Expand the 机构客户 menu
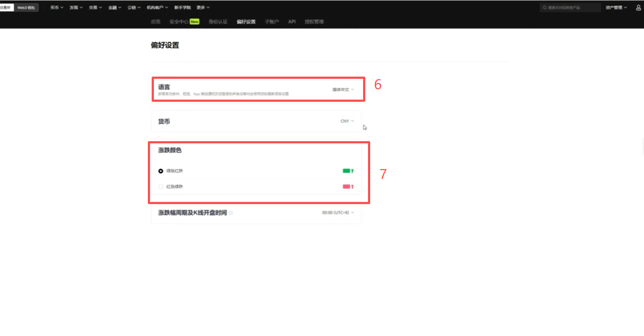Screen dimensions: 644x336 (157, 7)
